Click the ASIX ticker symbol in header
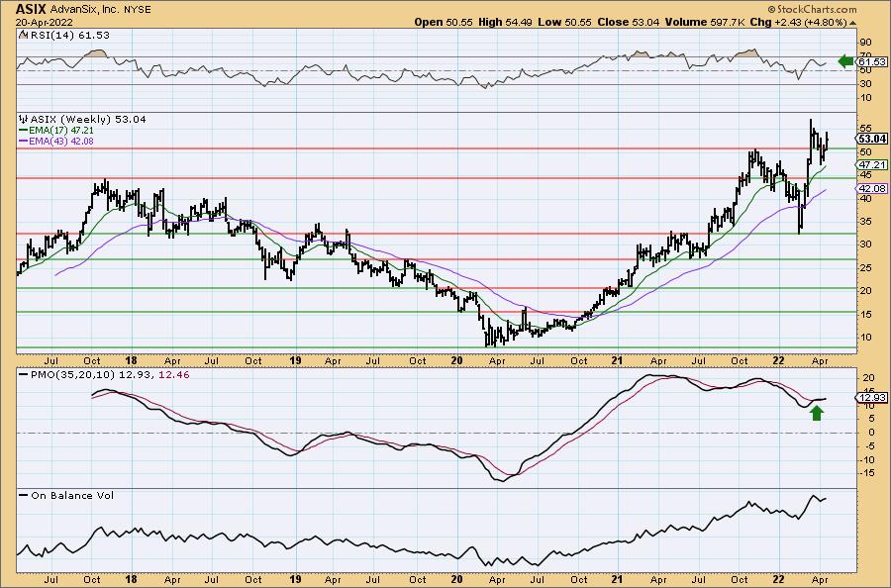891x588 pixels. pyautogui.click(x=32, y=9)
